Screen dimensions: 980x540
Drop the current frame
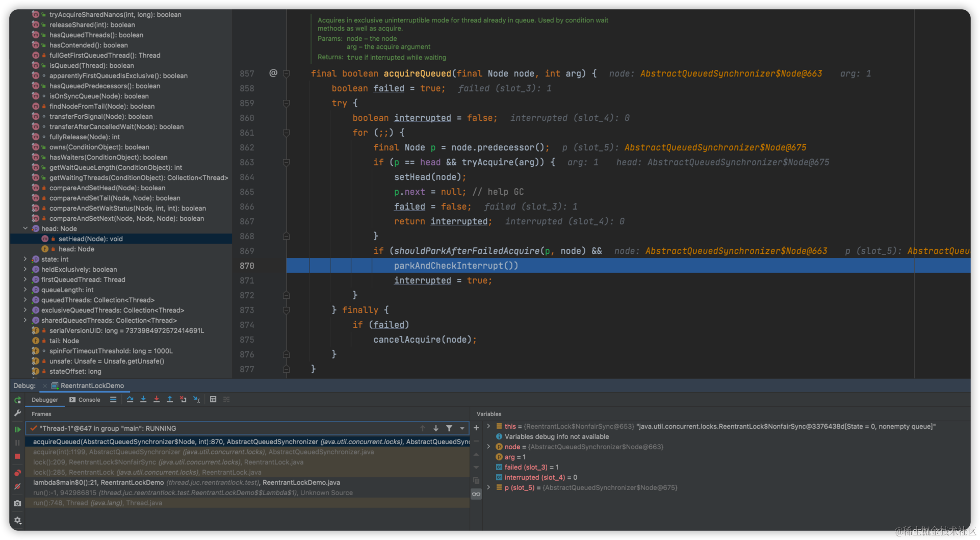183,400
